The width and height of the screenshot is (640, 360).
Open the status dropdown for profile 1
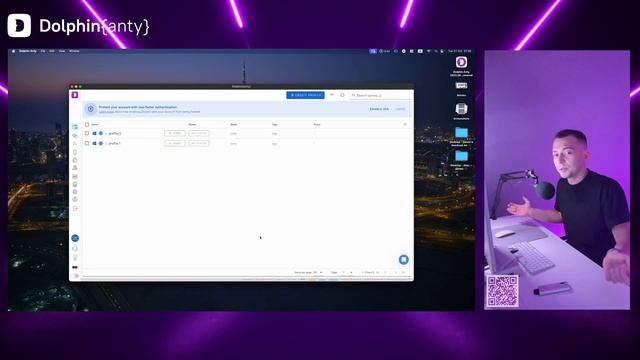(199, 143)
